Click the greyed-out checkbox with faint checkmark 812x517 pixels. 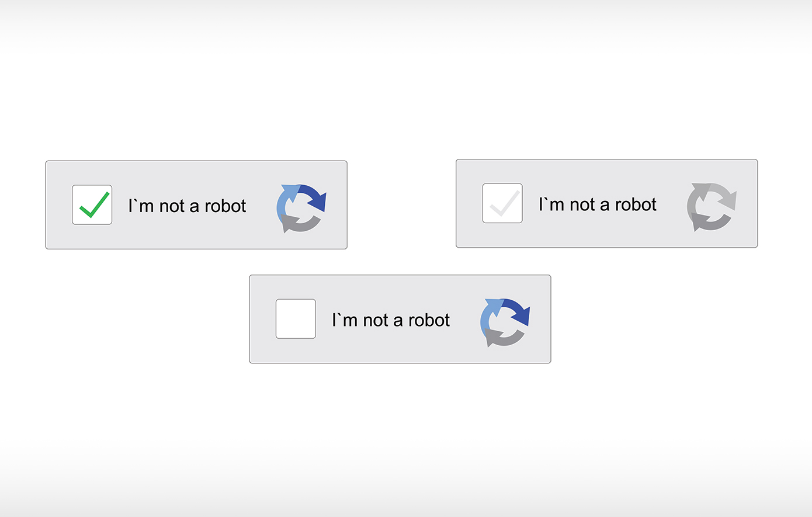pos(502,203)
